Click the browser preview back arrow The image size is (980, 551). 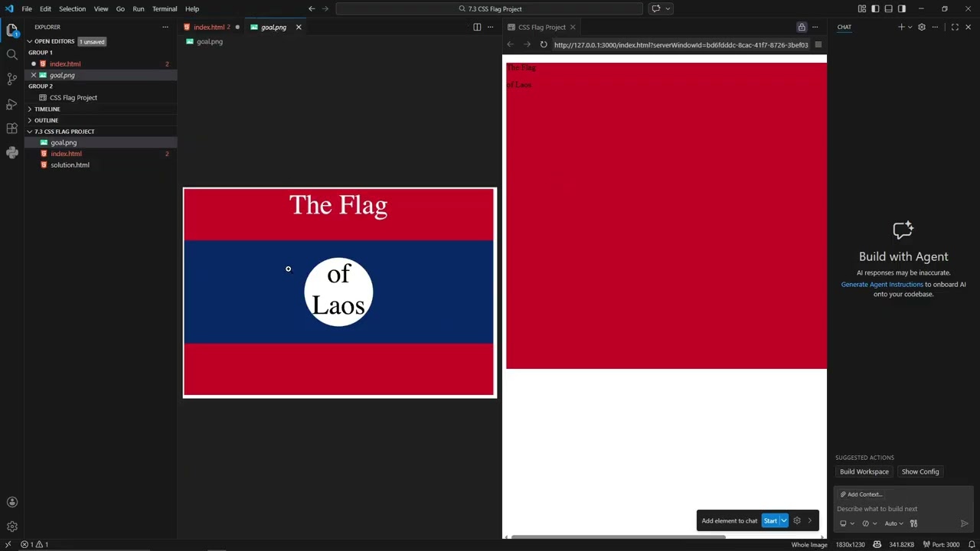tap(511, 44)
